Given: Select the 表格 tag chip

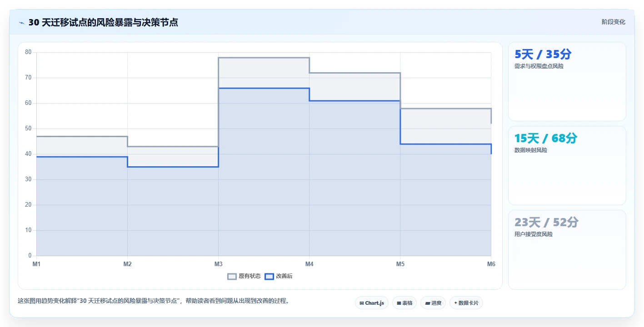Looking at the screenshot, I should point(404,303).
